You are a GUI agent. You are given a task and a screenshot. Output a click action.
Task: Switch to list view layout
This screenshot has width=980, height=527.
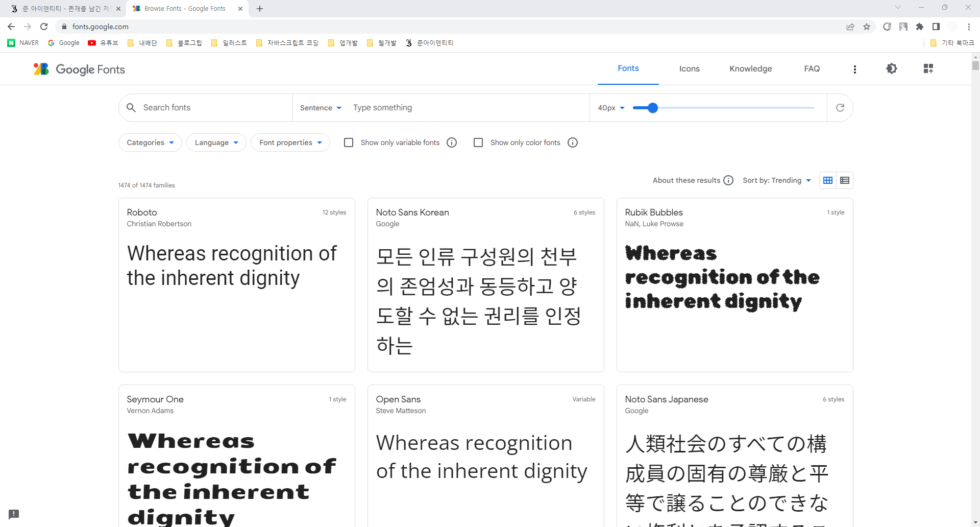click(845, 180)
